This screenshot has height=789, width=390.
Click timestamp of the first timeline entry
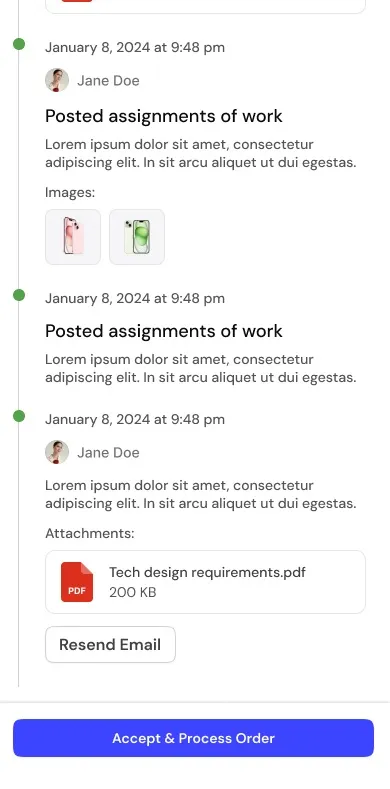coord(135,48)
